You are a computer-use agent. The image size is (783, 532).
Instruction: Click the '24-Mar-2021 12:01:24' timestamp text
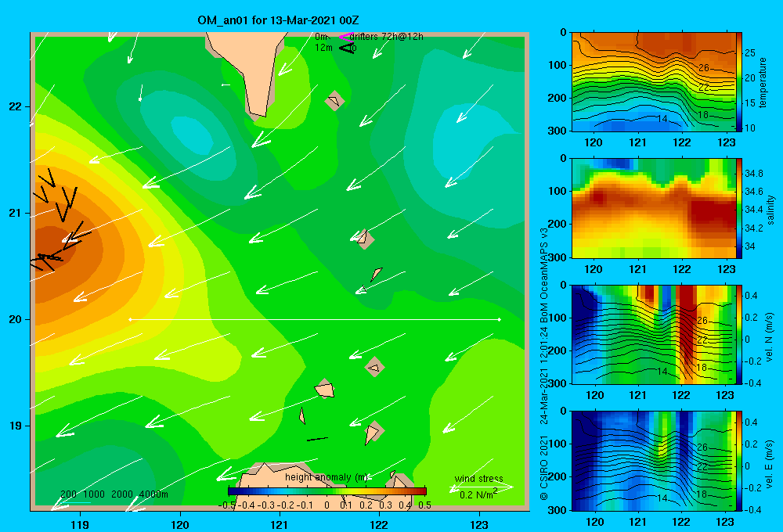tap(544, 376)
